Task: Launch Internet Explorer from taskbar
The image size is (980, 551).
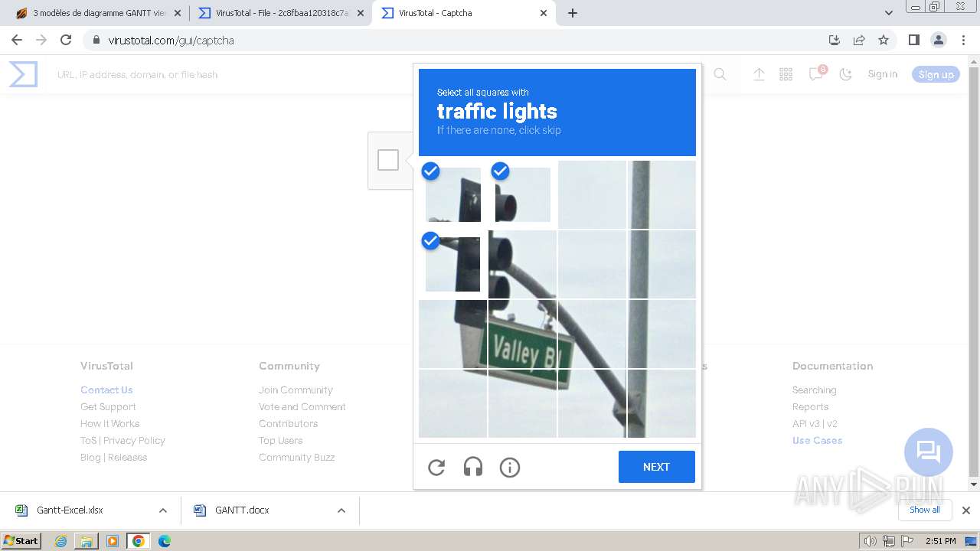Action: [60, 541]
